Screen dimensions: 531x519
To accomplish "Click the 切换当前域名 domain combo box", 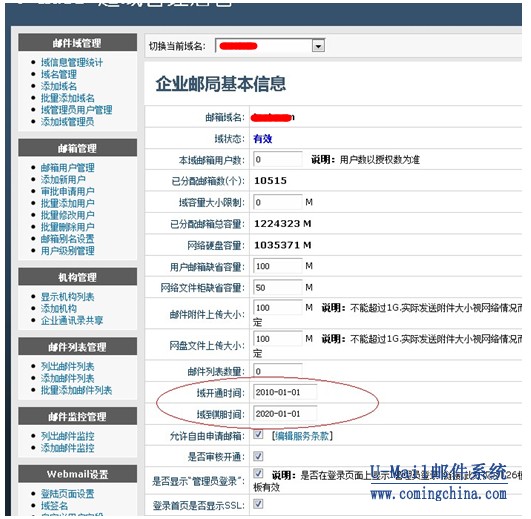I will pyautogui.click(x=270, y=46).
